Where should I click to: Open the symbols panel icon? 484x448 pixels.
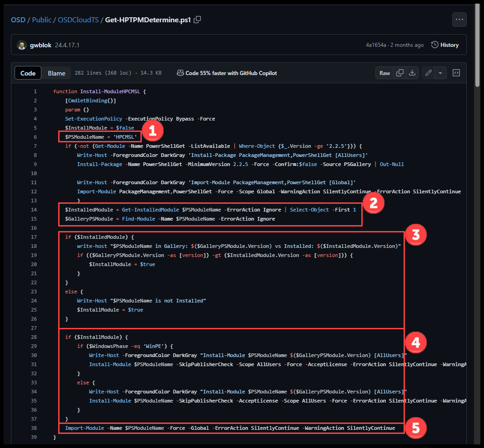[x=456, y=73]
